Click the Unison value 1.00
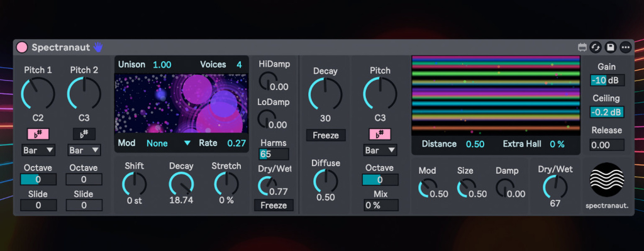 [x=162, y=65]
